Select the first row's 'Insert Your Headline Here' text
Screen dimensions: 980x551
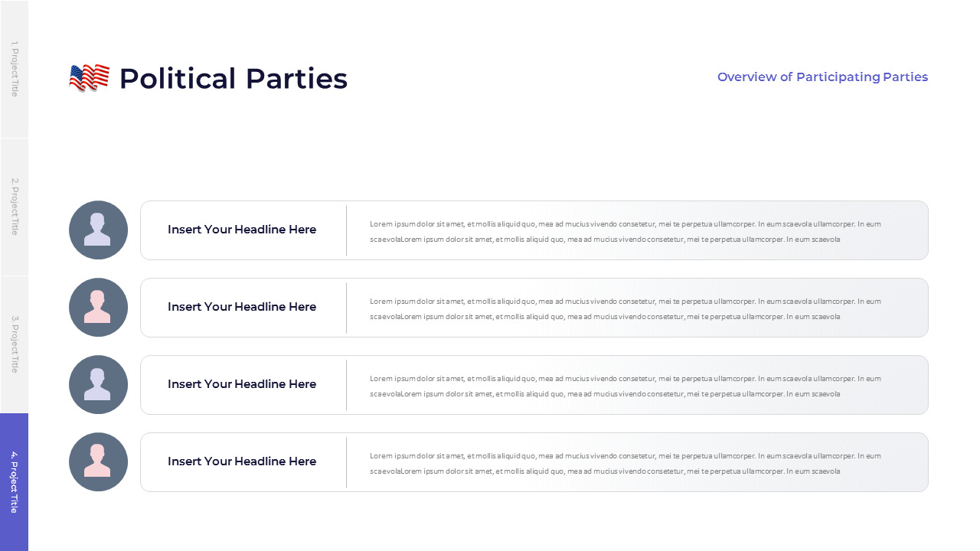pos(242,230)
